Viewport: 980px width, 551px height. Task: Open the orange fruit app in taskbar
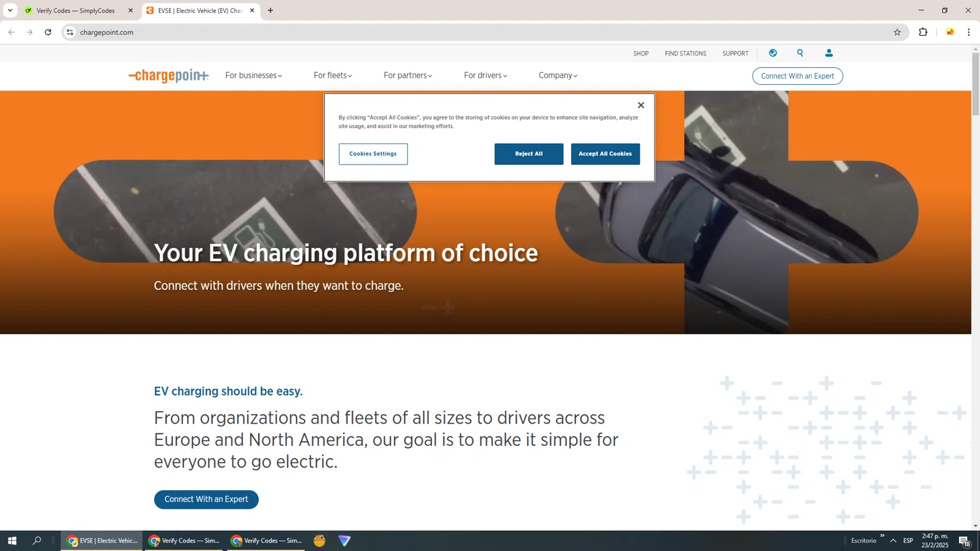click(319, 541)
